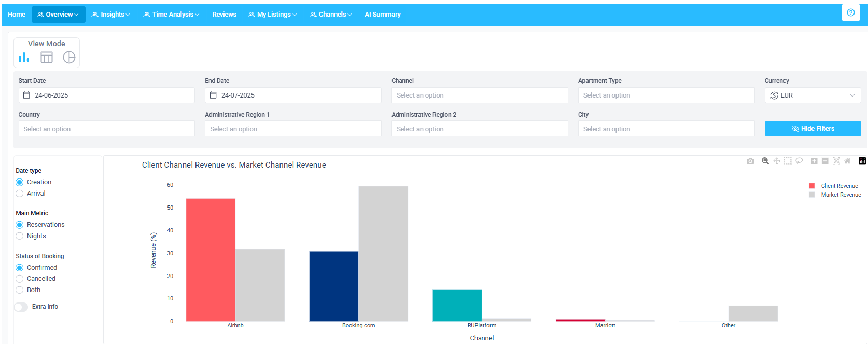Switch to table view mode

[47, 58]
